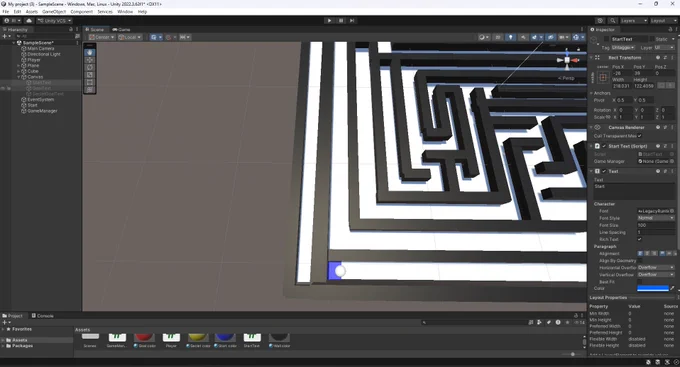Select the Hand (View) tool in scene toolbar

pyautogui.click(x=90, y=52)
